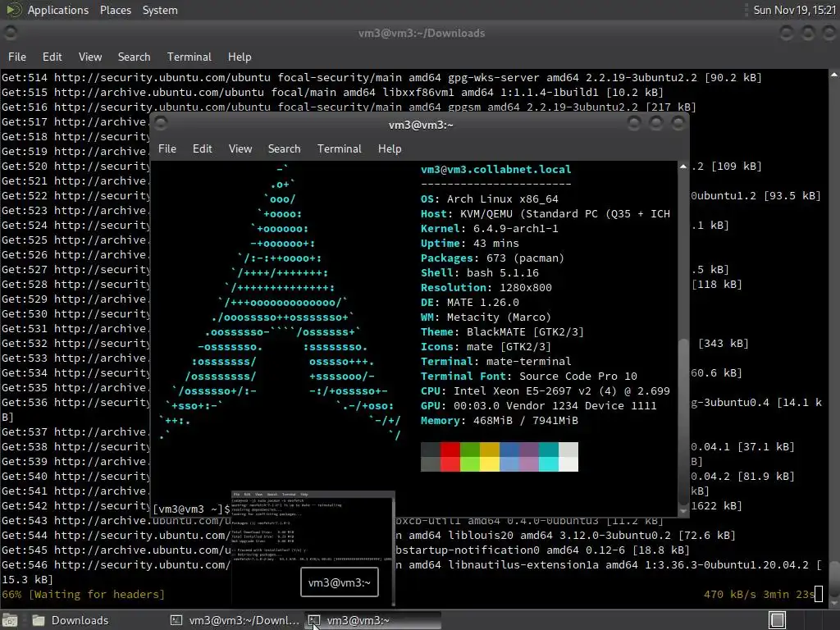Screen dimensions: 840x630
Task: Open the Applications menu in top panel
Action: [x=58, y=10]
